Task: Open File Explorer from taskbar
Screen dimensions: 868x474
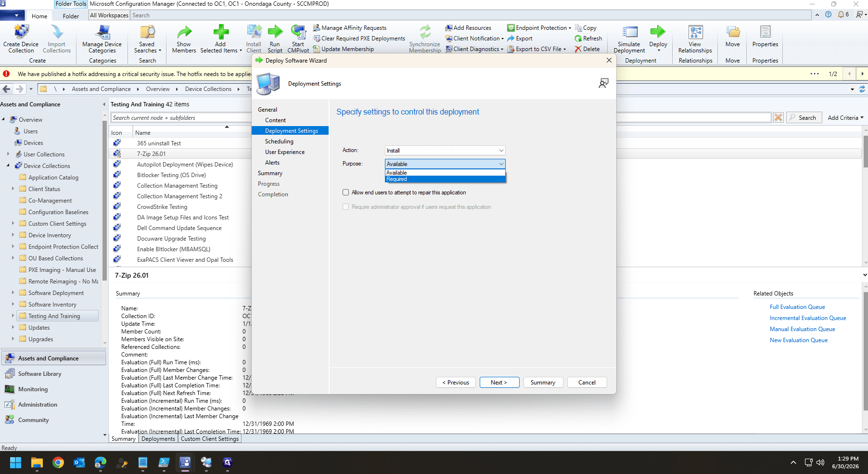Action: [37, 462]
